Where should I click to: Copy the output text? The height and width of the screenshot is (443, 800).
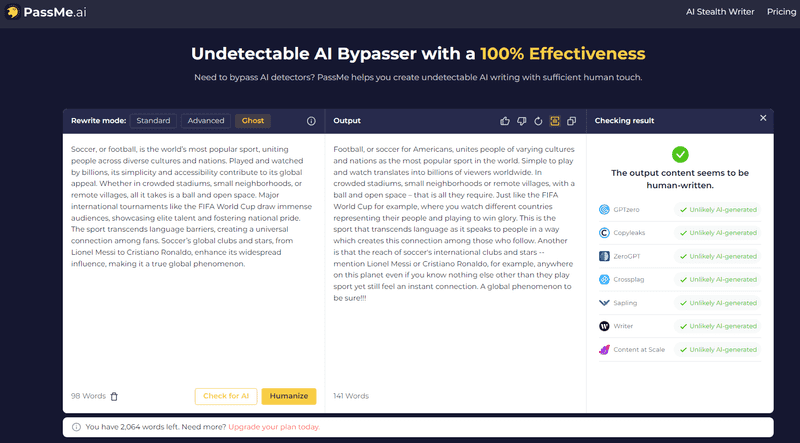tap(571, 121)
